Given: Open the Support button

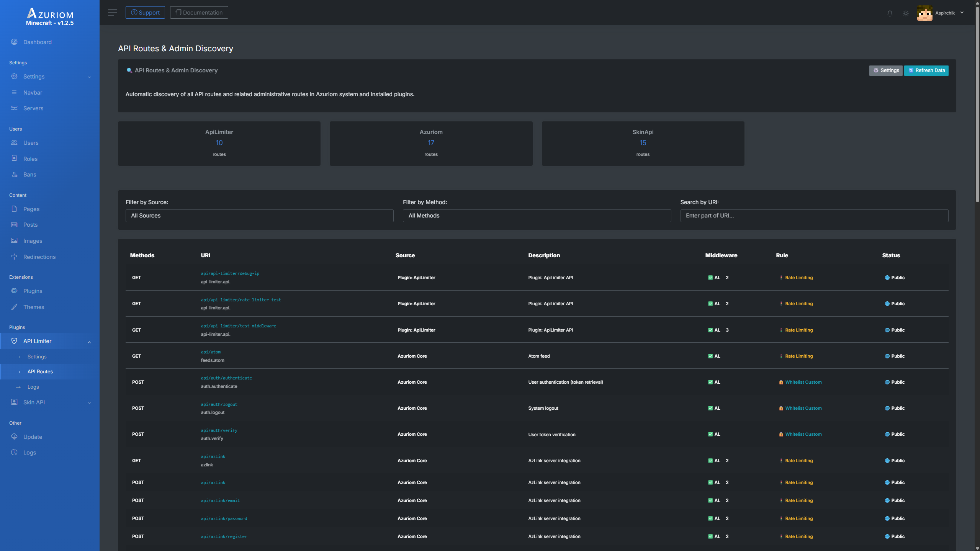Looking at the screenshot, I should [x=145, y=12].
